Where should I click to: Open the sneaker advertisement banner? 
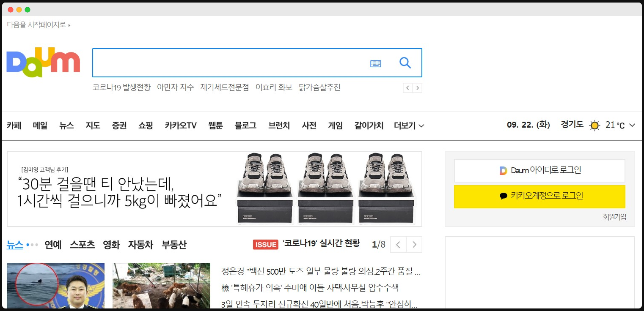tap(214, 189)
